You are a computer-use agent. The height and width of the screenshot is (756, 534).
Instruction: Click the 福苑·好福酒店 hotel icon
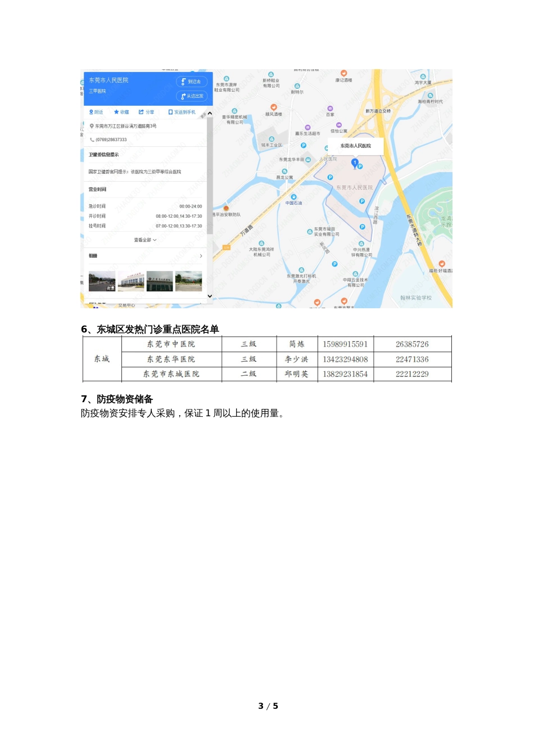pos(442,263)
